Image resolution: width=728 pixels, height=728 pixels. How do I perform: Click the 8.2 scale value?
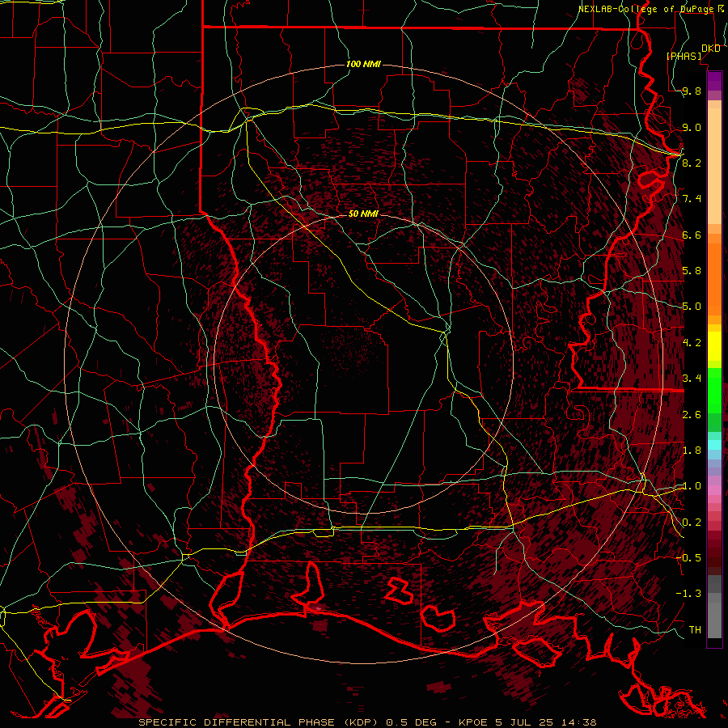(692, 163)
